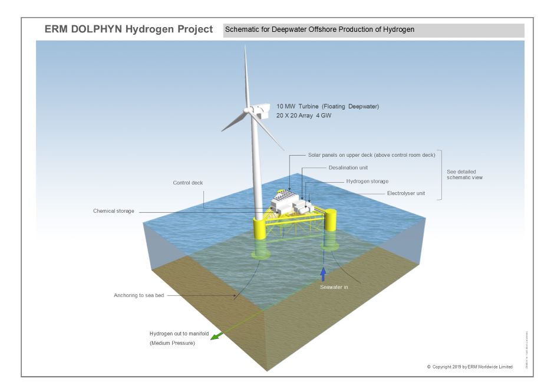Click the copyright 2019 ERM Worldwide Limited notice
This screenshot has height=392, width=554.
coord(470,367)
